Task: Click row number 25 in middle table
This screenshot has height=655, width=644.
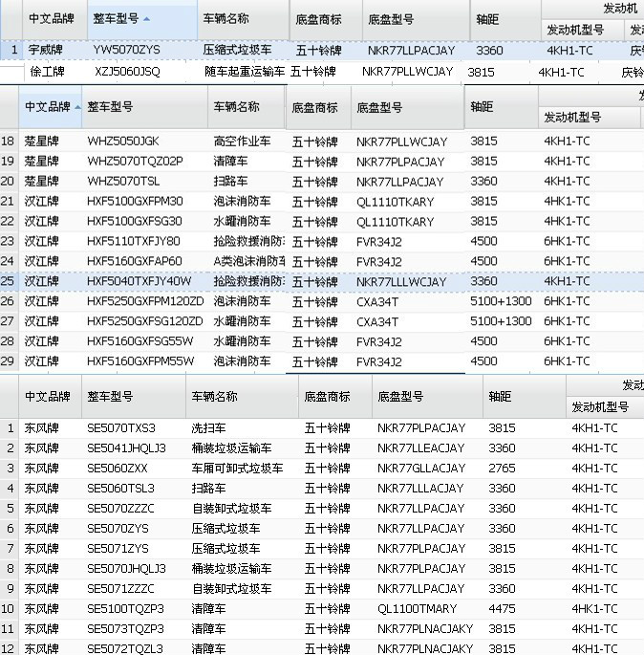Action: [x=9, y=281]
